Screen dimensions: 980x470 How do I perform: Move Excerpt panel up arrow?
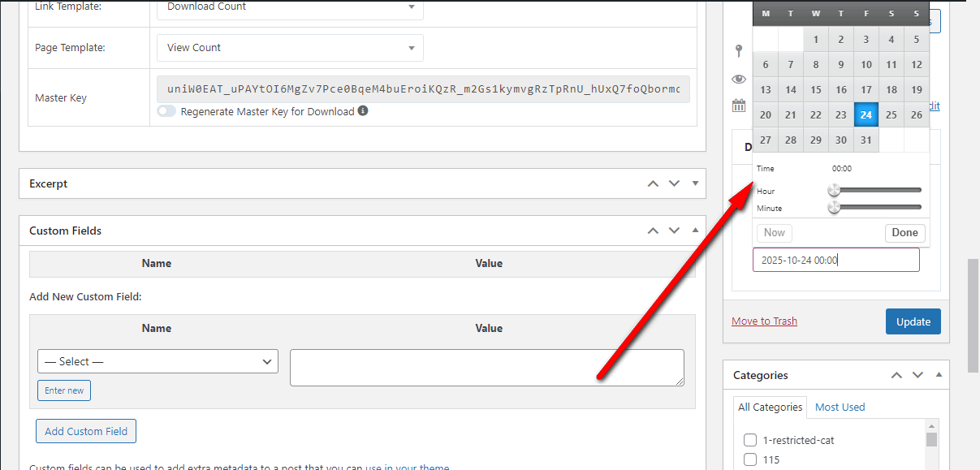[653, 183]
